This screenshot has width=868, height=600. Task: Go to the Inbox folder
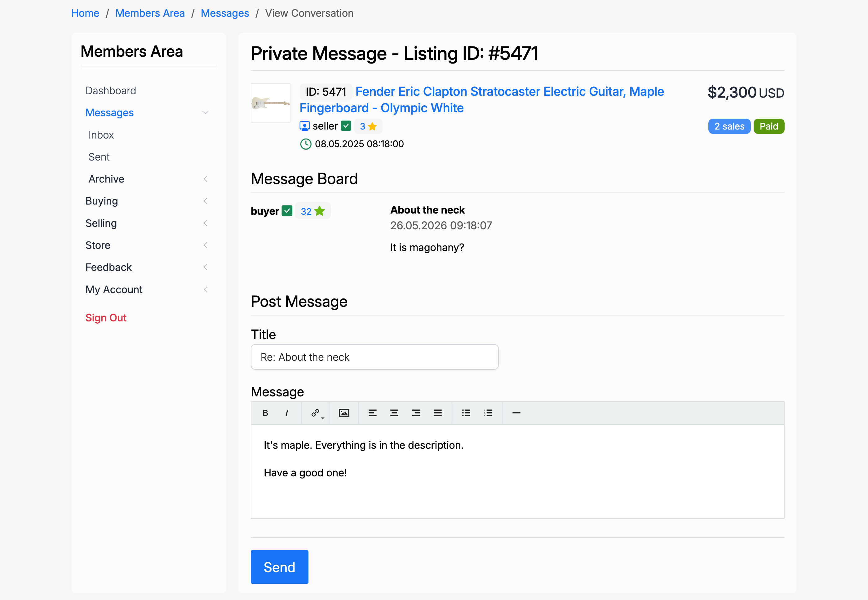click(101, 135)
